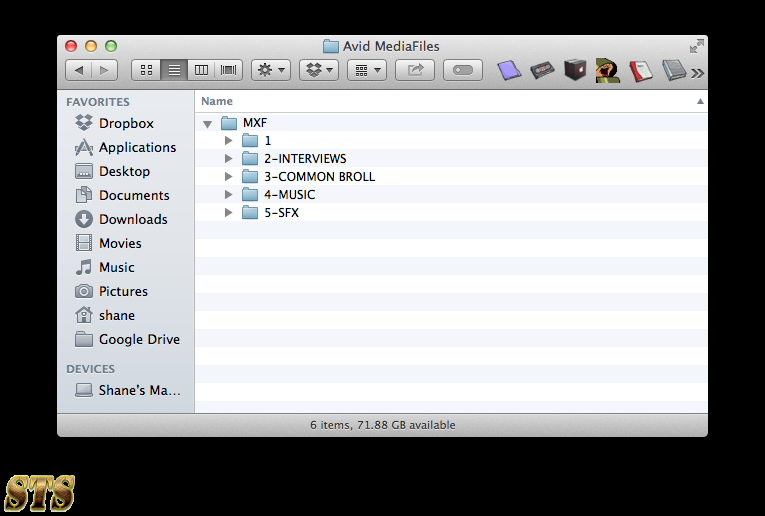Select the 2-INTERVIEWS folder icon

pyautogui.click(x=250, y=159)
